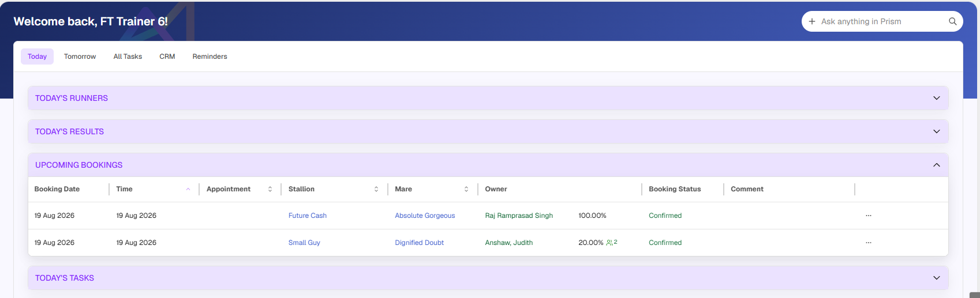Open owner Anshaw, Judith
This screenshot has width=980, height=298.
pos(508,243)
